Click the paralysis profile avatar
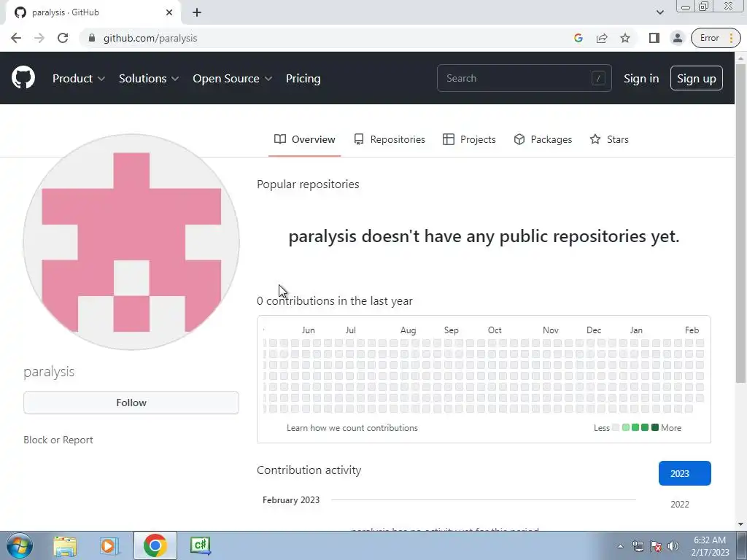The height and width of the screenshot is (560, 747). tap(131, 242)
